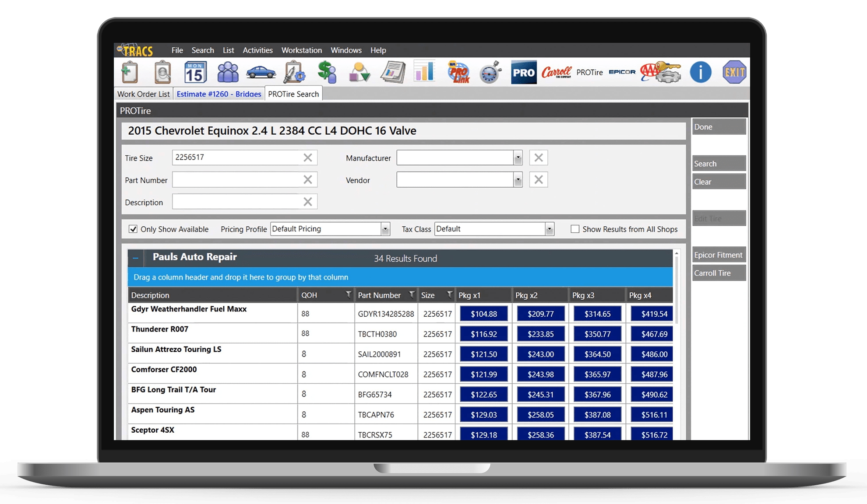
Task: Expand the Vendor dropdown
Action: 518,180
